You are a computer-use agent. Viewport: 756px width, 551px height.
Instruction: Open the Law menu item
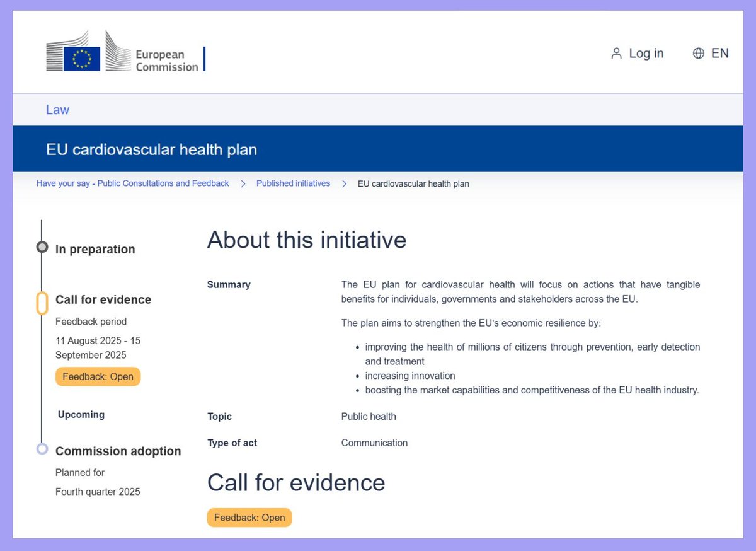tap(57, 110)
